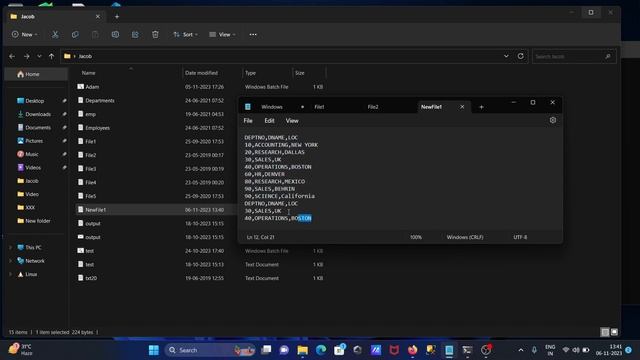Open Notepad Edit menu

click(269, 121)
